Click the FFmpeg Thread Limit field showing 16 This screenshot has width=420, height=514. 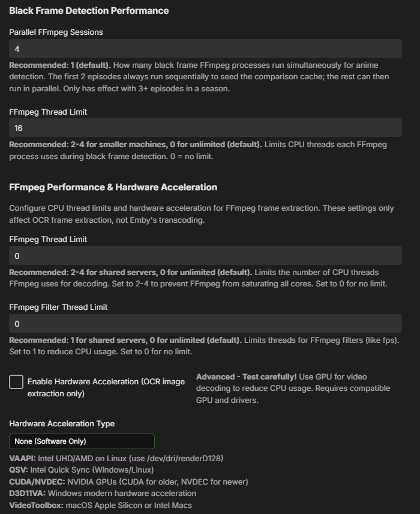(205, 128)
